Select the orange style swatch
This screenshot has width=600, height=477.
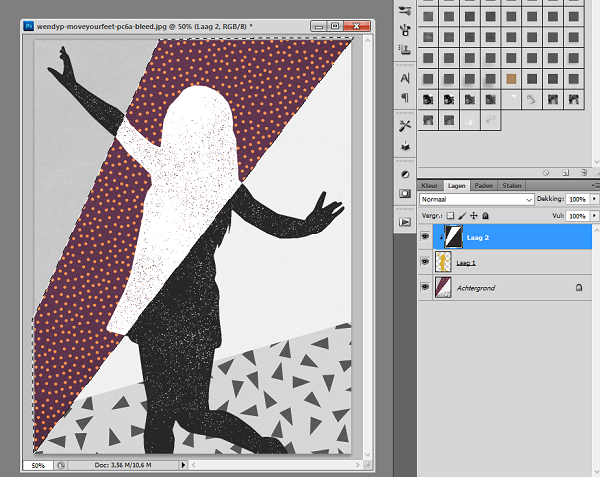(x=511, y=78)
